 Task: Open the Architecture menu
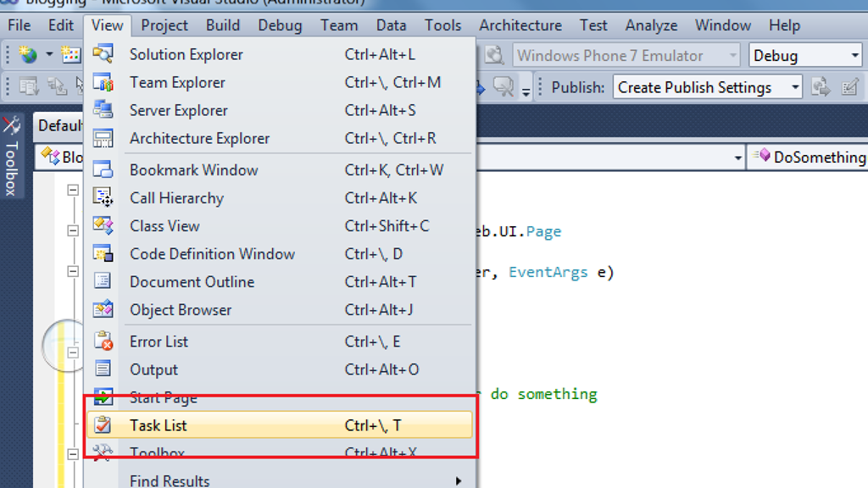click(x=520, y=25)
